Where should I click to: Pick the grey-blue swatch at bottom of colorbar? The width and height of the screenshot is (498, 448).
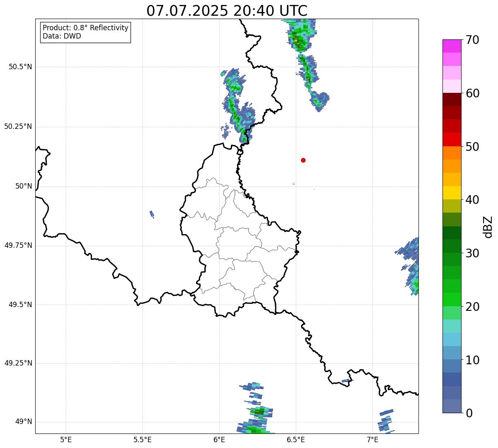pos(452,406)
